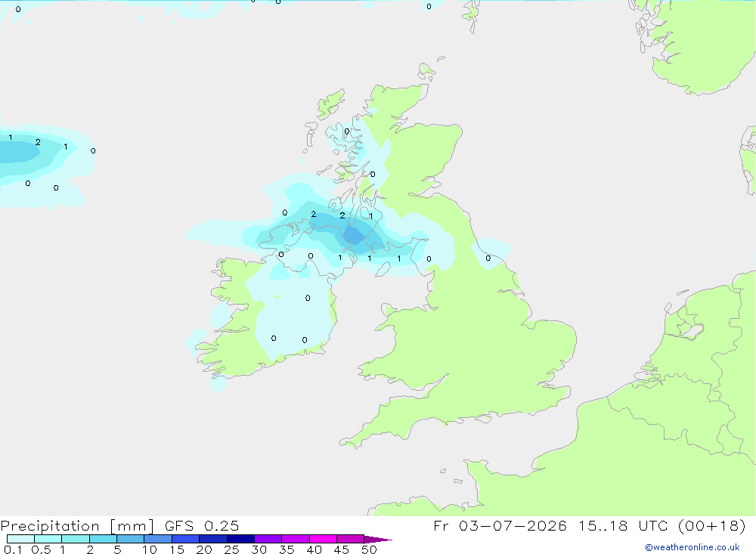Image resolution: width=756 pixels, height=554 pixels.
Task: Click the 20–25 mm dark blue legend swatch
Action: pos(213,539)
